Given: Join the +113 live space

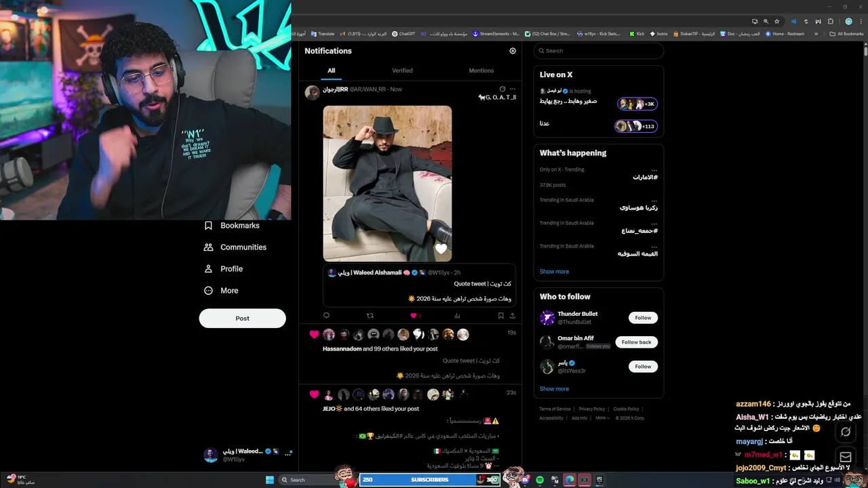Looking at the screenshot, I should (x=635, y=126).
